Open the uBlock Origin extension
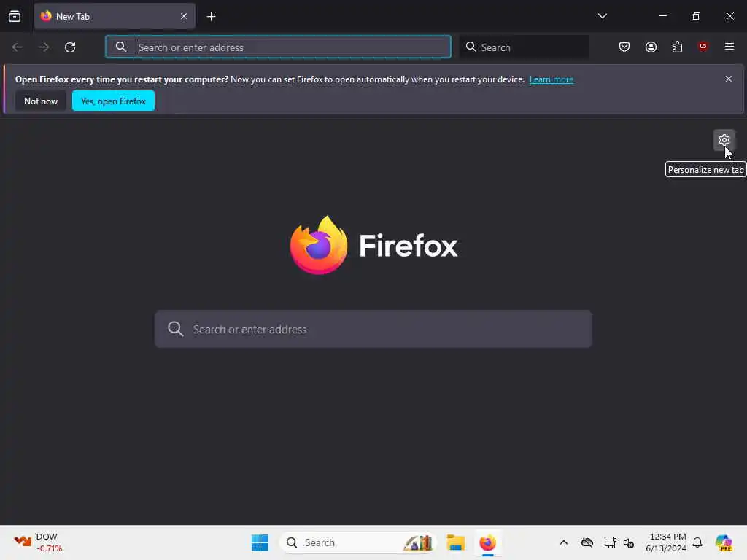The height and width of the screenshot is (560, 747). pos(703,47)
